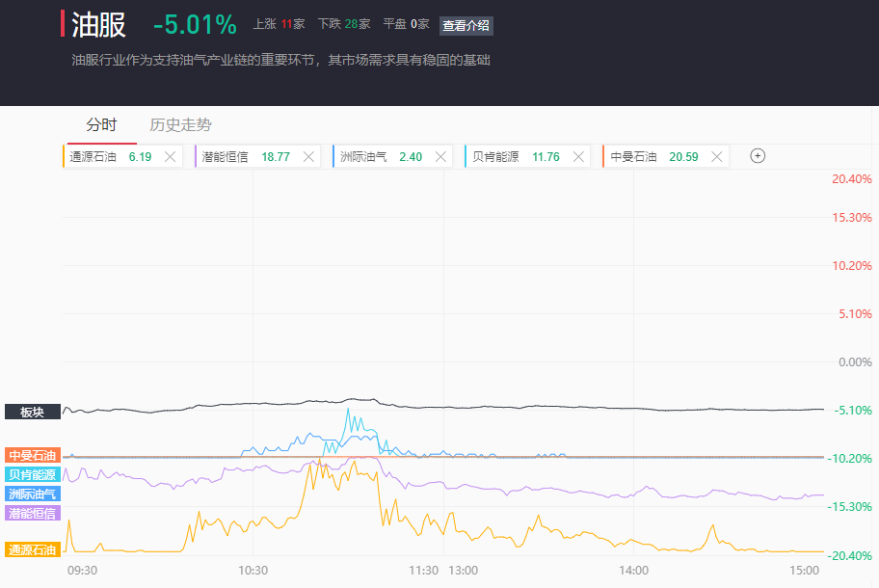Image resolution: width=879 pixels, height=588 pixels.
Task: Select the 洲际油气 stock chip
Action: click(x=393, y=156)
